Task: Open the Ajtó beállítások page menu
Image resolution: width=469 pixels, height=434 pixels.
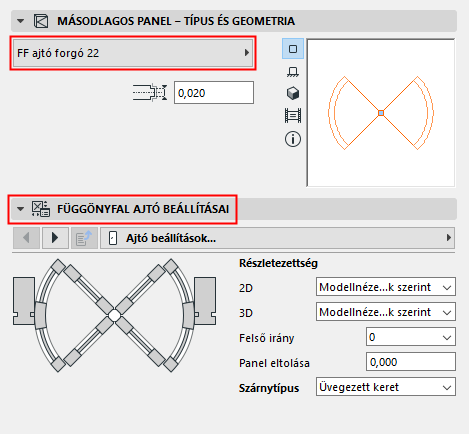Action: 277,238
